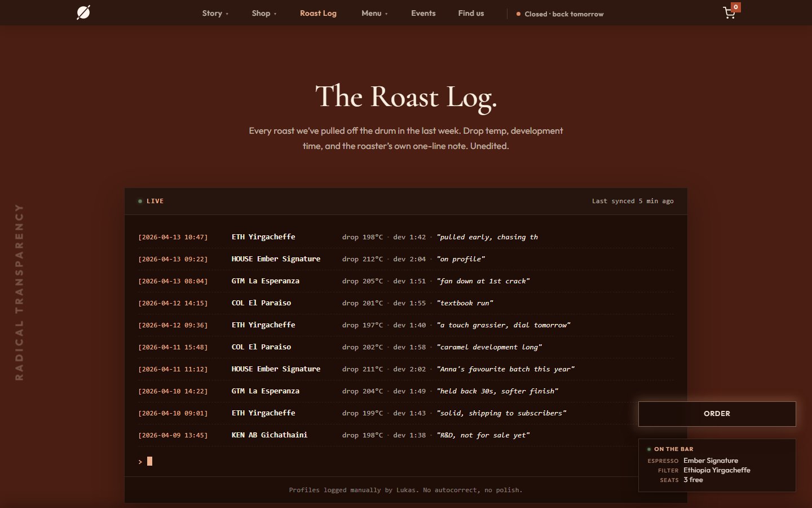Click the On The Bar widget header

point(673,449)
